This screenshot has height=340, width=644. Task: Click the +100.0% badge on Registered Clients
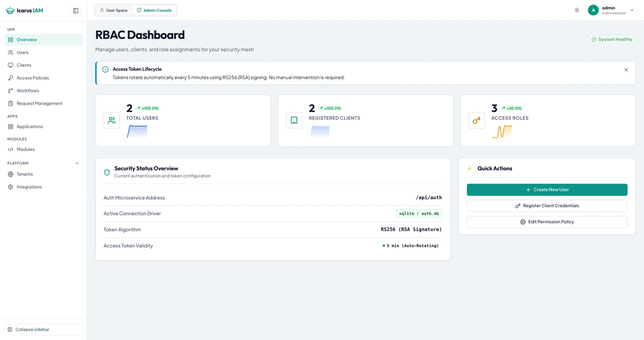tap(330, 108)
